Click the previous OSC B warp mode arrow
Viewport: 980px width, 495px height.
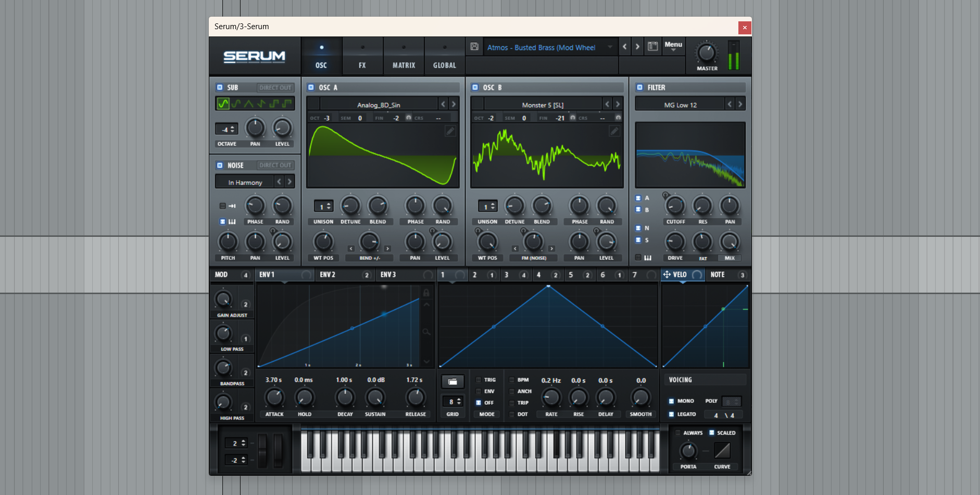(515, 249)
